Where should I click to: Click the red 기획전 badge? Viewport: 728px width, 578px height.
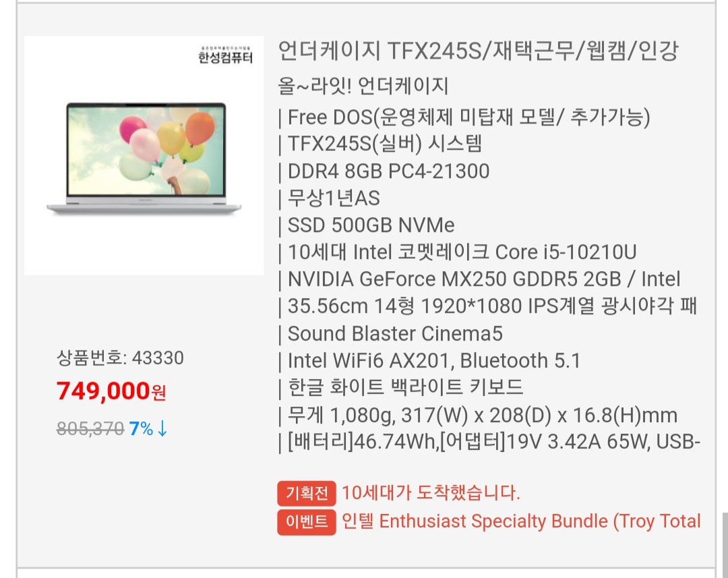point(306,494)
